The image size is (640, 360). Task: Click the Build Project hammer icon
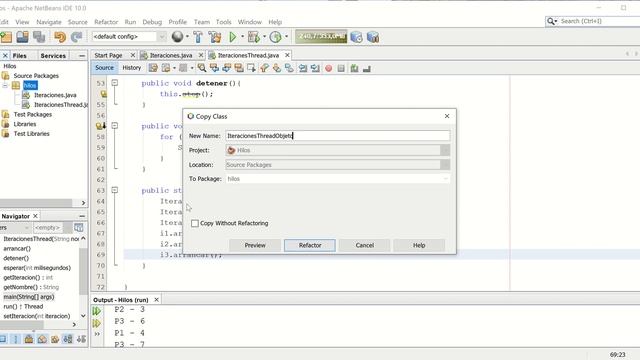click(198, 37)
